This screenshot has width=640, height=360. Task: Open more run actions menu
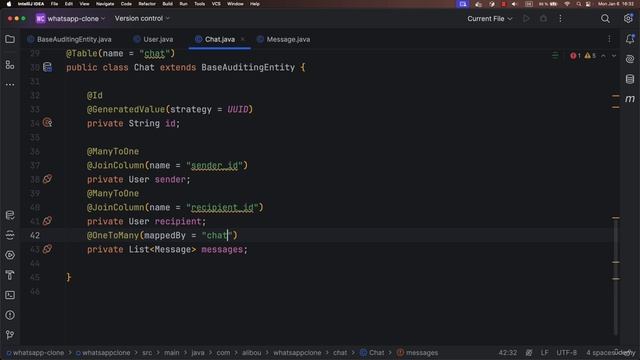pyautogui.click(x=560, y=18)
